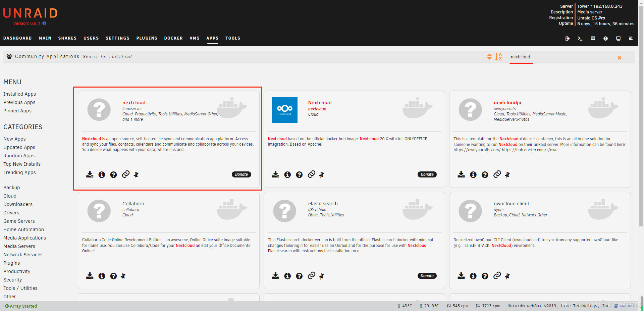This screenshot has height=311, width=644.
Task: Click the Unraid logo
Action: 30,13
